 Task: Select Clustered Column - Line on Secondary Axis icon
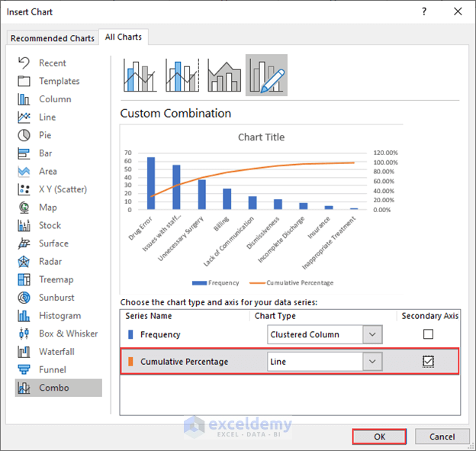[x=182, y=76]
